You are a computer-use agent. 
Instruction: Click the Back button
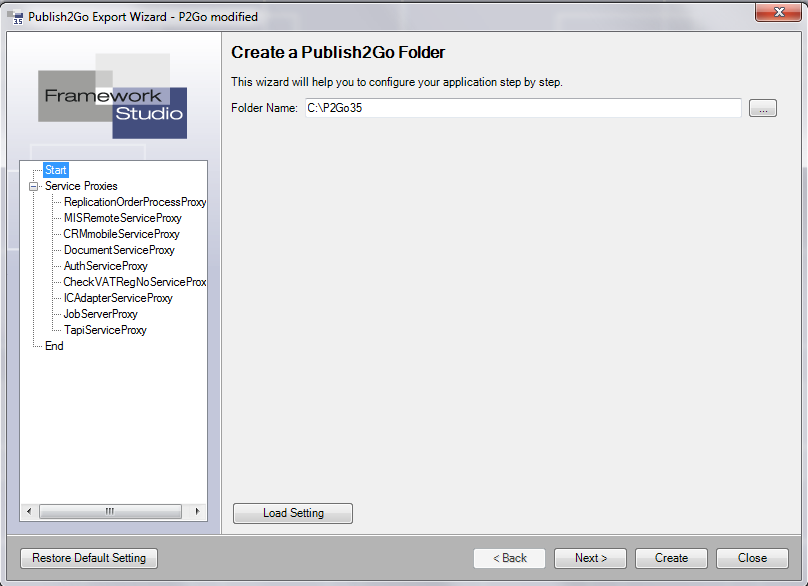click(x=510, y=558)
